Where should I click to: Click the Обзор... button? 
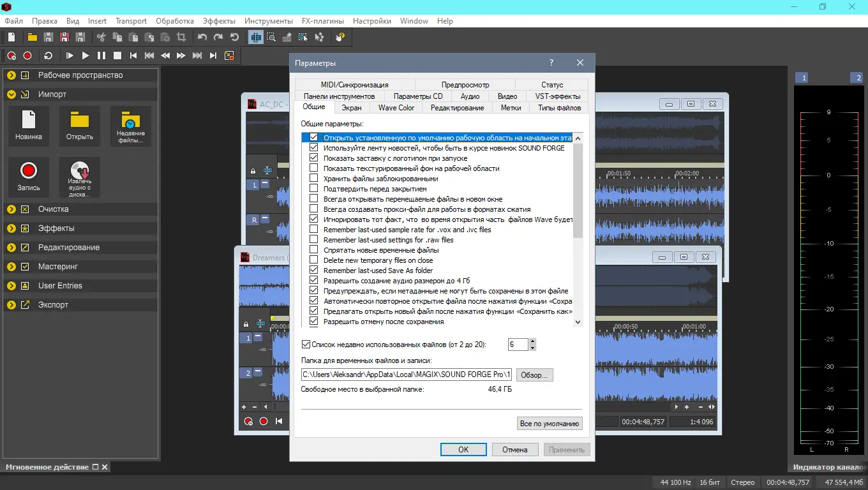coord(534,375)
